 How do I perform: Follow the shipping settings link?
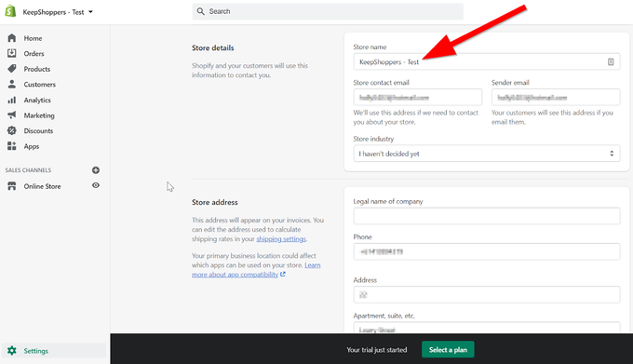click(x=281, y=239)
